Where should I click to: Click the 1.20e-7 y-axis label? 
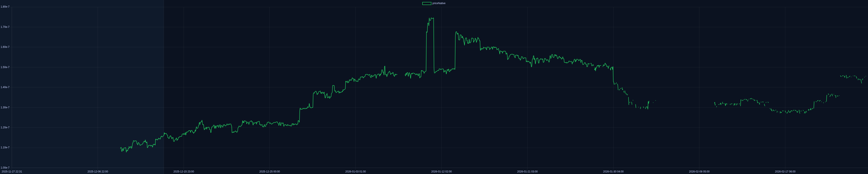[5, 127]
